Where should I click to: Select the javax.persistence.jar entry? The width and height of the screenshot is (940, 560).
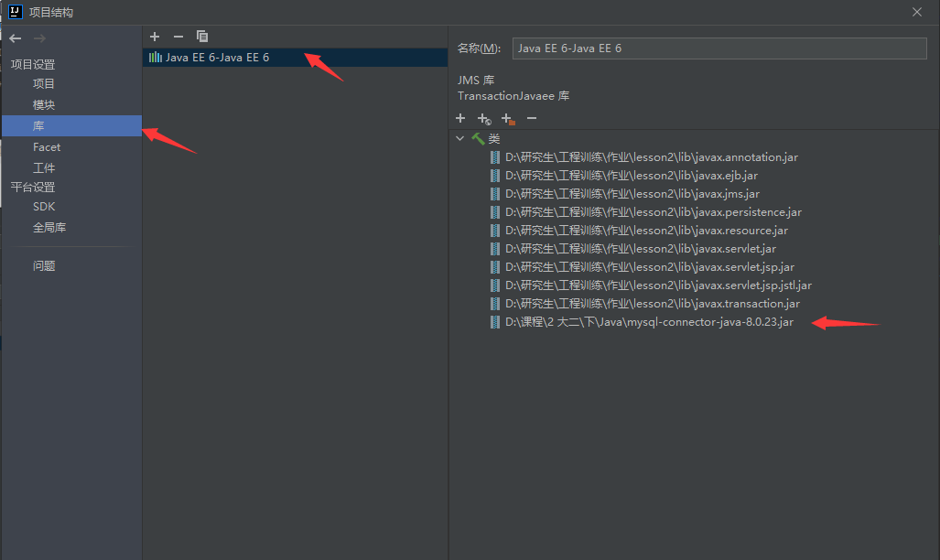tap(654, 212)
